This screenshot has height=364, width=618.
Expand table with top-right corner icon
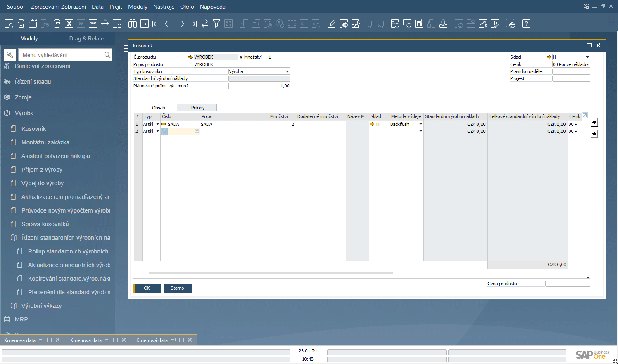pyautogui.click(x=585, y=116)
